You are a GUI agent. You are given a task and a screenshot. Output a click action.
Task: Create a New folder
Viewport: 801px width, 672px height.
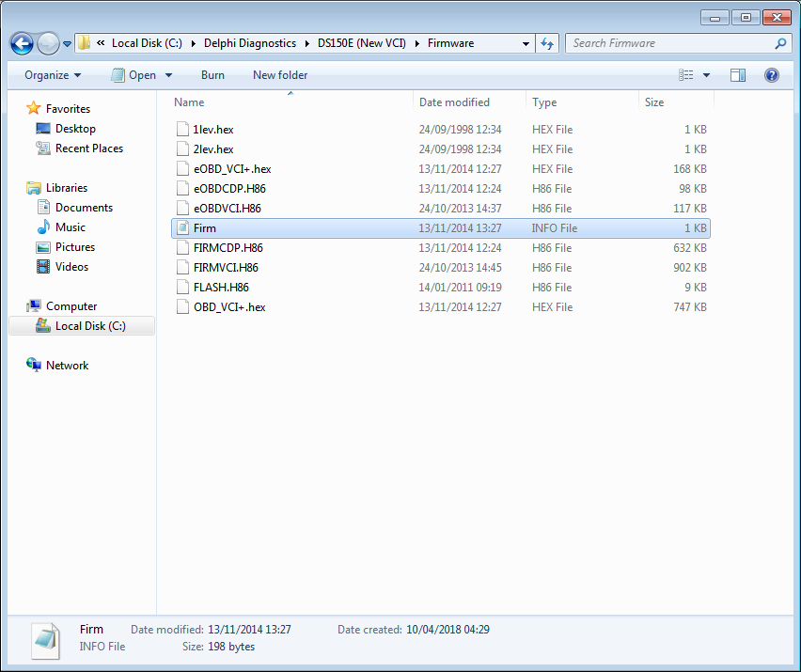pyautogui.click(x=280, y=75)
